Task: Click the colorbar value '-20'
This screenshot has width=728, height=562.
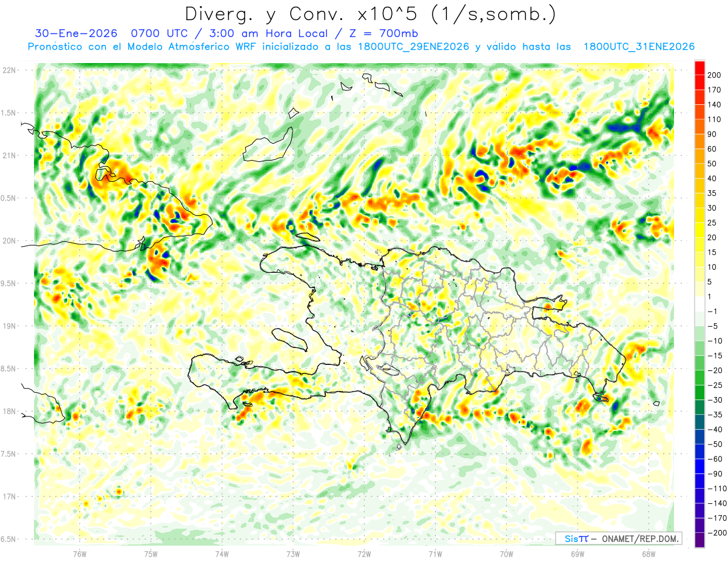Action: click(x=715, y=371)
